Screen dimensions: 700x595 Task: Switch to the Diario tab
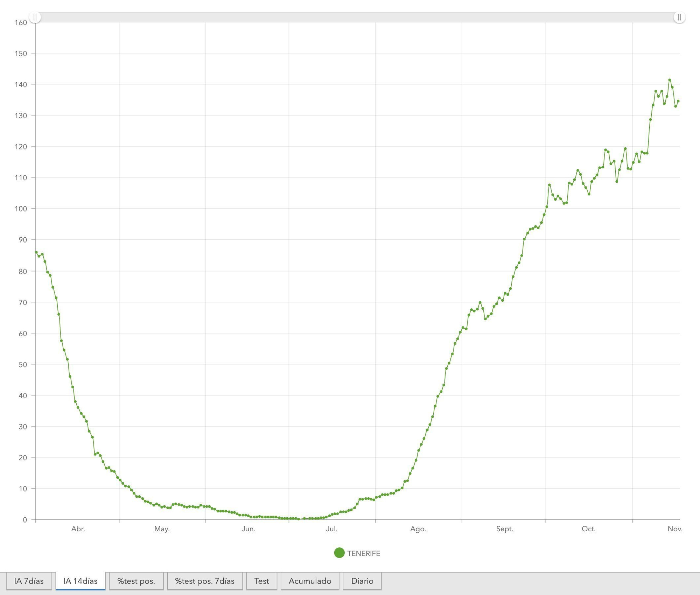click(362, 581)
